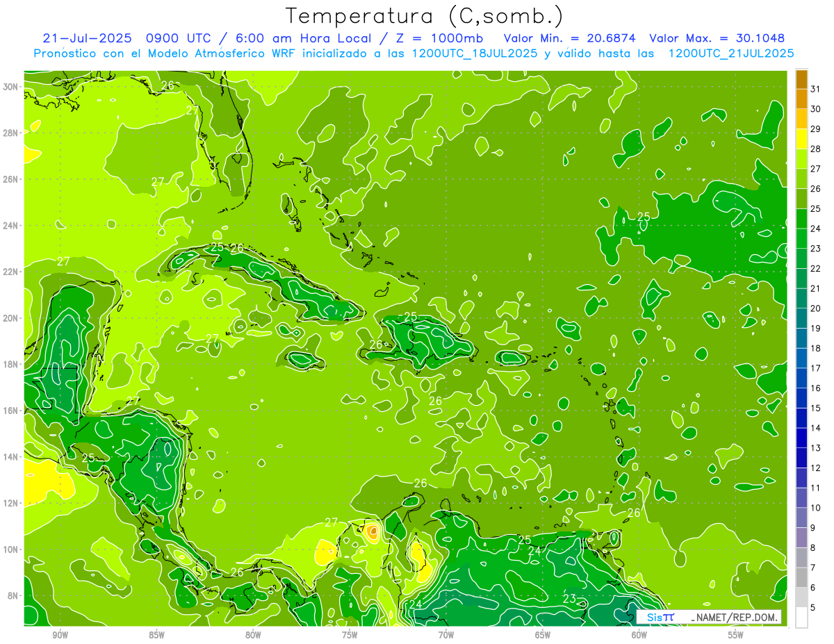
Task: Click the 65W longitude axis label
Action: pyautogui.click(x=543, y=635)
